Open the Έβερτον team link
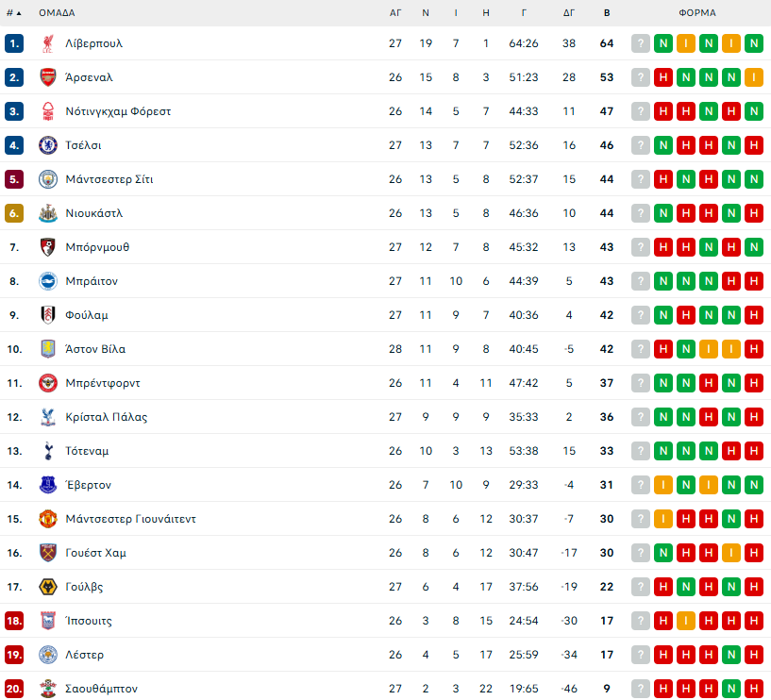Viewport: 771px width, 700px height. tap(89, 485)
